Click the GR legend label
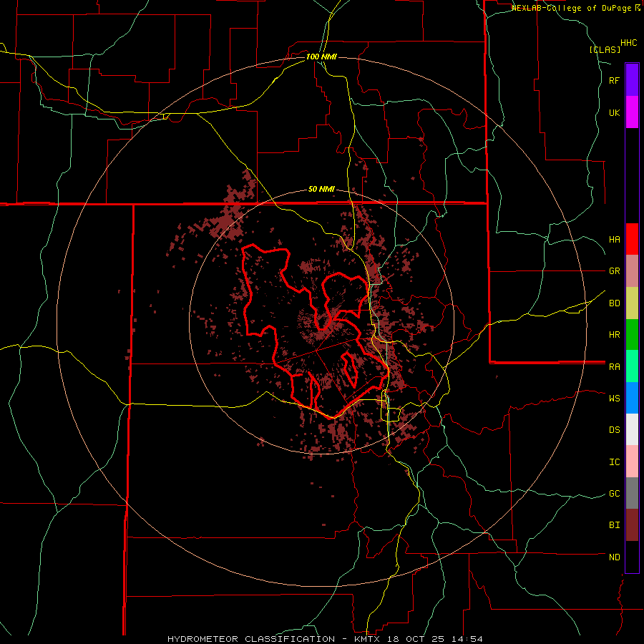 pyautogui.click(x=614, y=271)
